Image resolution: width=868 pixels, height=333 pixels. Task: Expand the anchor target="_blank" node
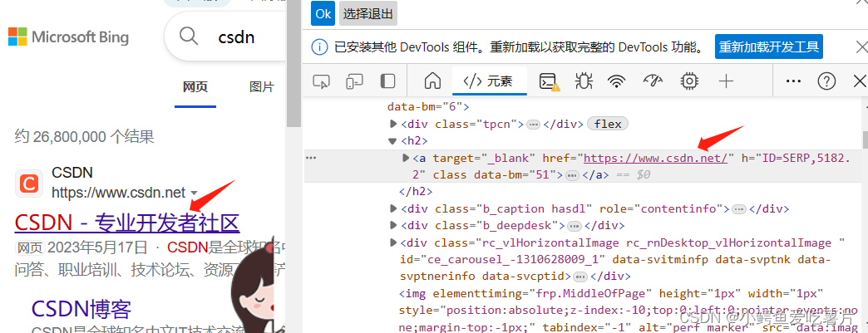tap(406, 159)
